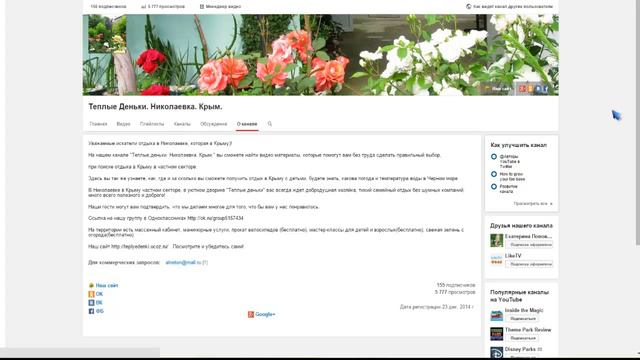Image resolution: width=640 pixels, height=360 pixels.
Task: Click the page vertical scrollbar thumb
Action: 638,122
